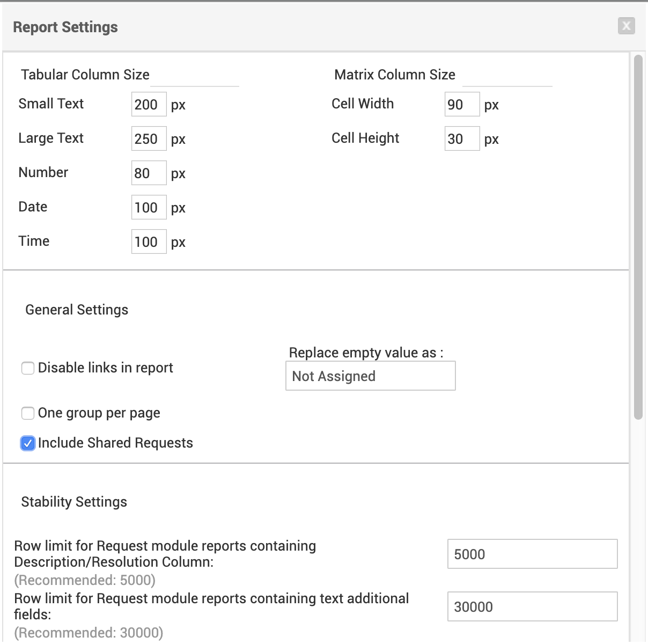This screenshot has width=648, height=644.
Task: Click the Time column size field
Action: point(149,241)
